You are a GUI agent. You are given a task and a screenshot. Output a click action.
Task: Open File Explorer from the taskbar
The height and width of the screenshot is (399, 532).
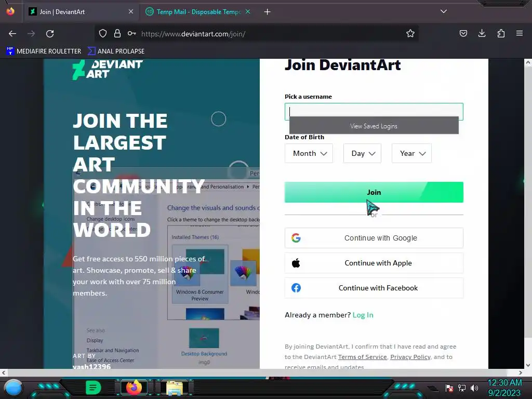(x=175, y=388)
